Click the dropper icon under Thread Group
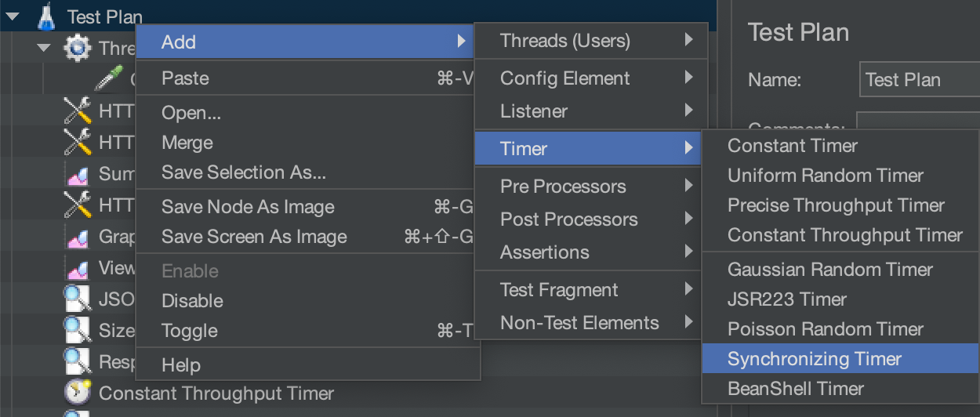This screenshot has width=980, height=417. click(x=107, y=78)
